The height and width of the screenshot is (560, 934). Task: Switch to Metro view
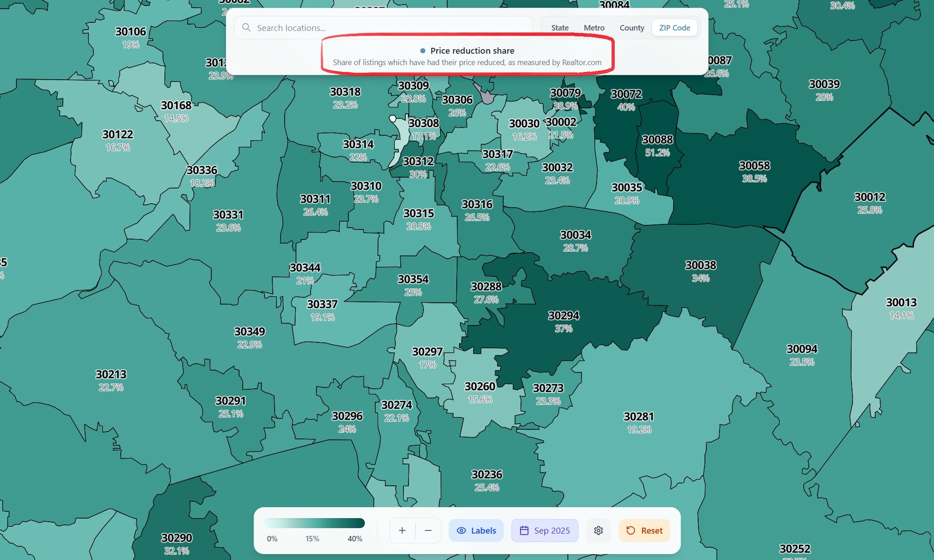pyautogui.click(x=594, y=28)
